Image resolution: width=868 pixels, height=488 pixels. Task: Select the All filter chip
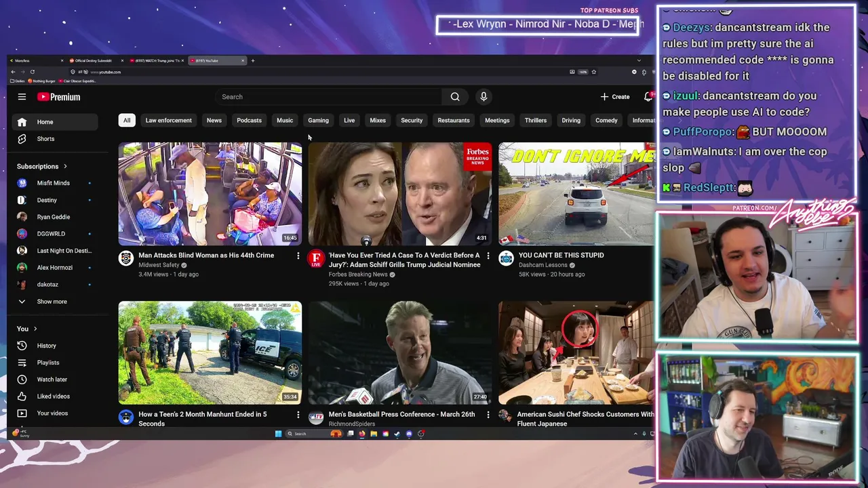tap(127, 121)
